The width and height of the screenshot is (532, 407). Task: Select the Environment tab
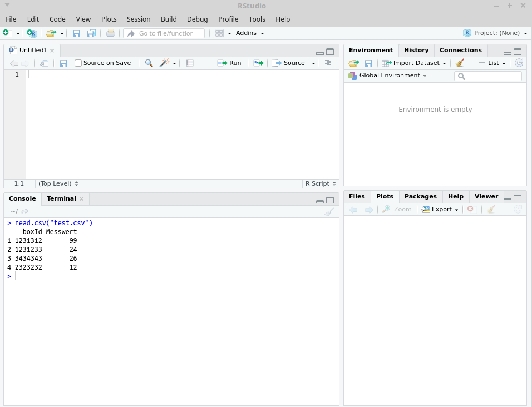click(371, 50)
